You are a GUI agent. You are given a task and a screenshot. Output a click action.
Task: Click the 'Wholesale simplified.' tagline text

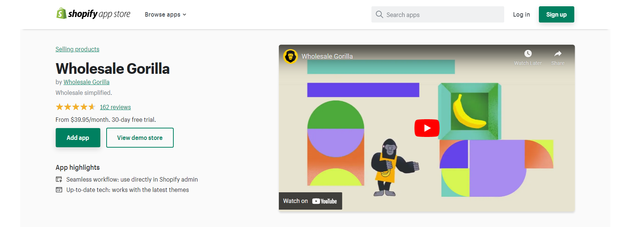click(x=84, y=93)
